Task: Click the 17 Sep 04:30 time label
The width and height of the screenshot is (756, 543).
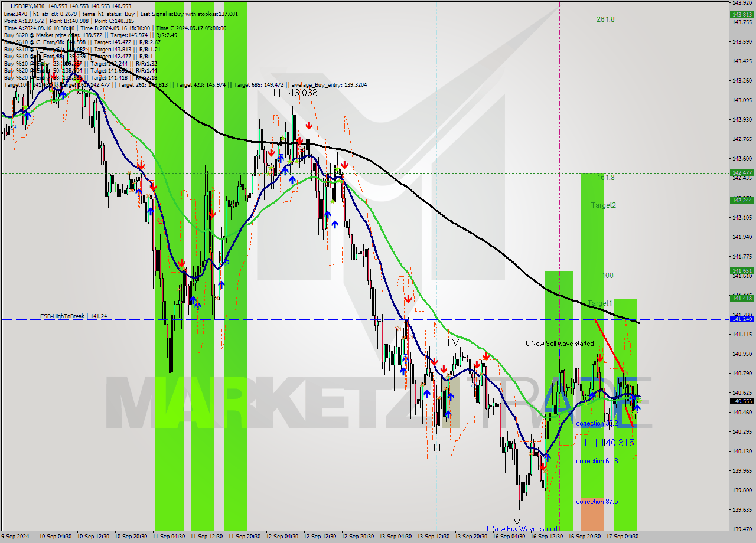Action: click(622, 537)
